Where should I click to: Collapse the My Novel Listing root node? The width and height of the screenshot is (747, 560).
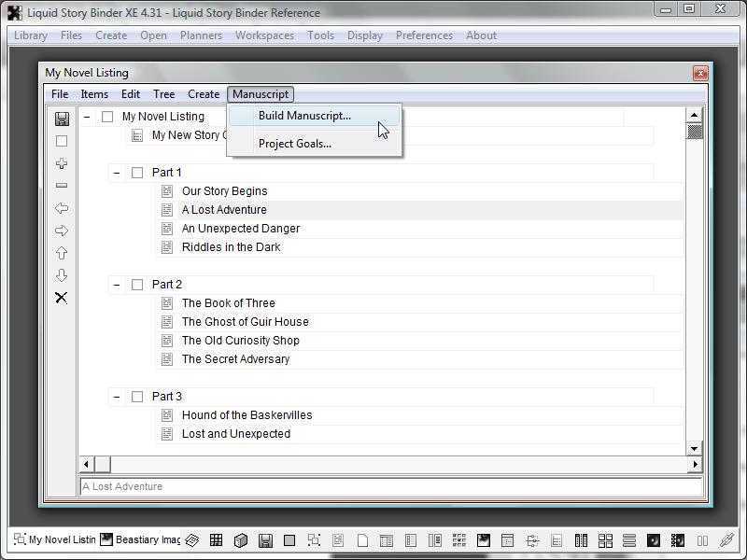tap(87, 117)
